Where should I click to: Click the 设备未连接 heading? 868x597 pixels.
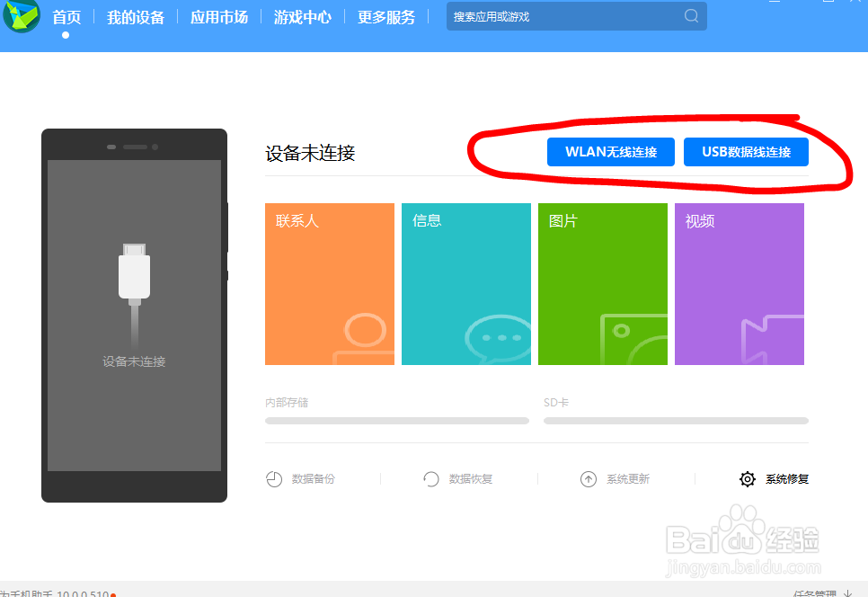(x=310, y=154)
